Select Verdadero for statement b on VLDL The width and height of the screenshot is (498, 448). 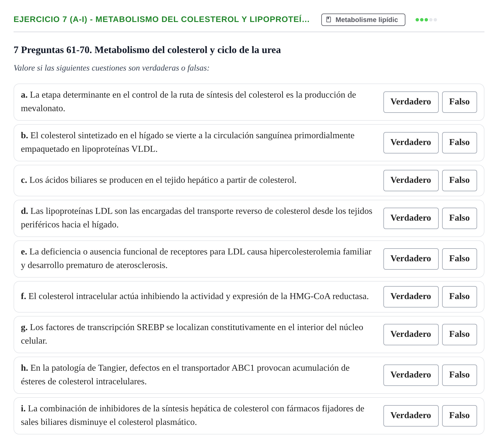pos(411,142)
